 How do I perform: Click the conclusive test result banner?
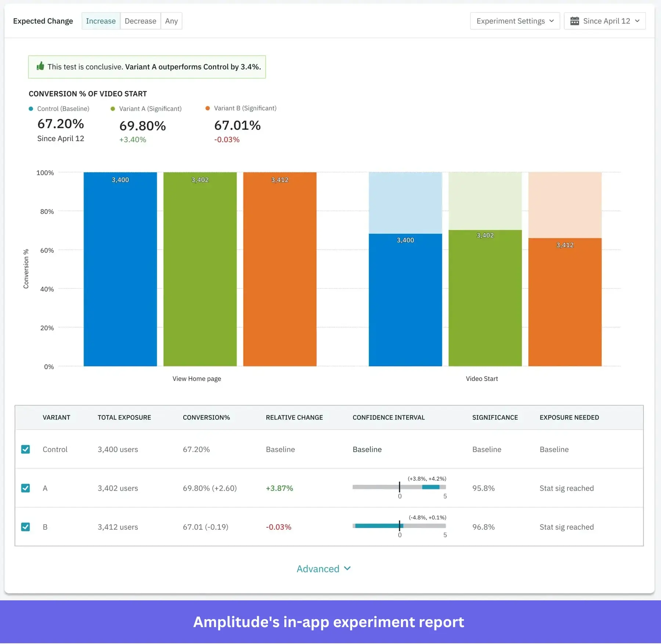[147, 67]
